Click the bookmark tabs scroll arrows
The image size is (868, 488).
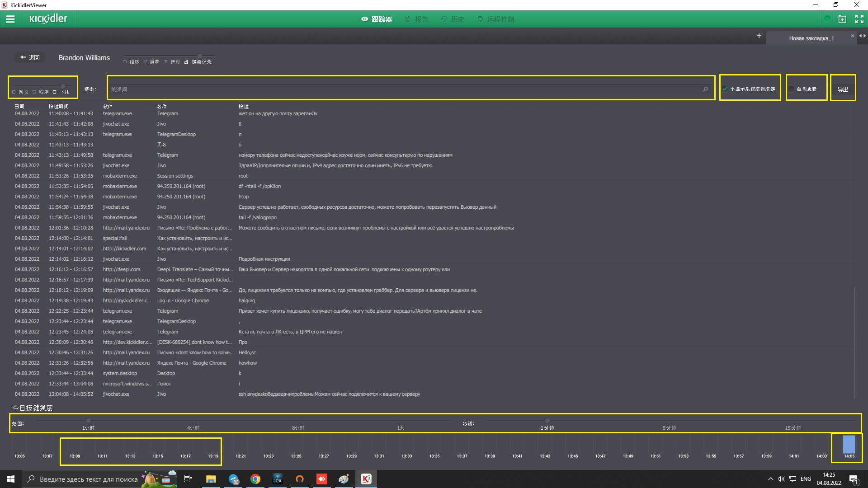tap(862, 36)
